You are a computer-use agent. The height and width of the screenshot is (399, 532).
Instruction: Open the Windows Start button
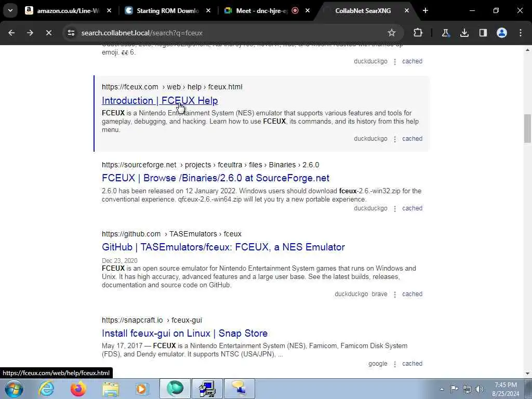pyautogui.click(x=14, y=389)
